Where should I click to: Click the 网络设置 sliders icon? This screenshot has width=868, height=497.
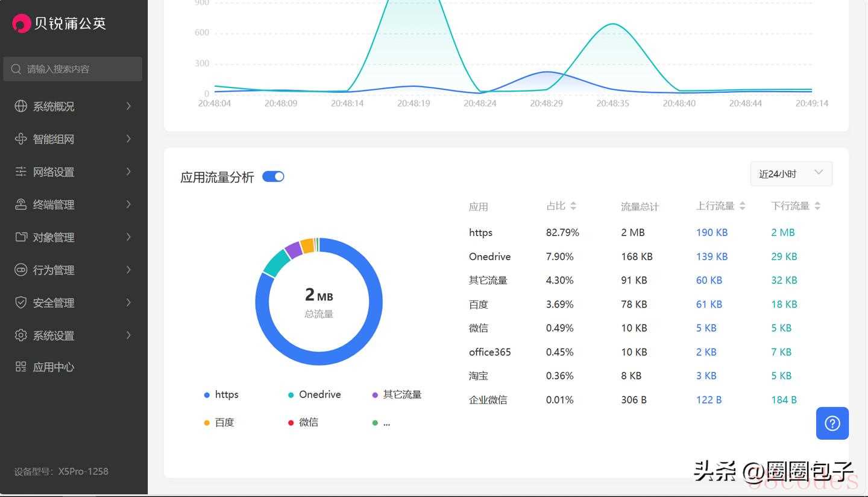coord(20,172)
